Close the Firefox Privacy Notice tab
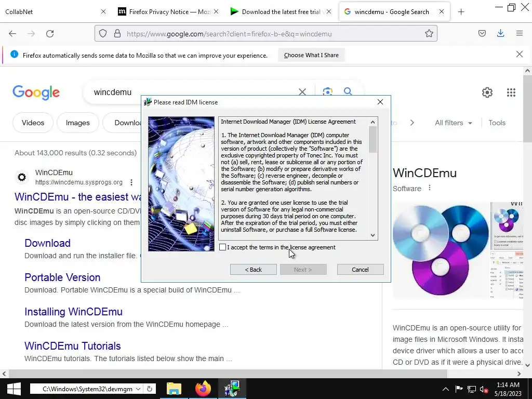 point(216,12)
